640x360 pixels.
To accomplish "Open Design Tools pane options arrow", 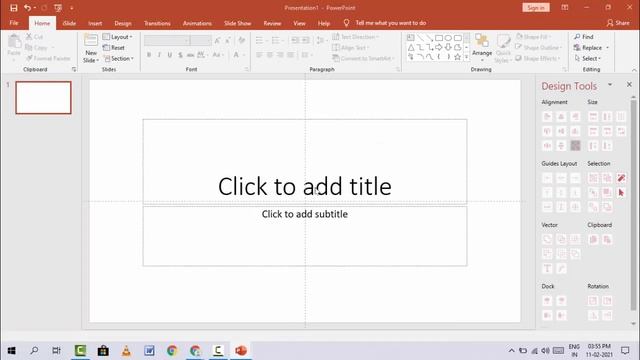I will 610,85.
